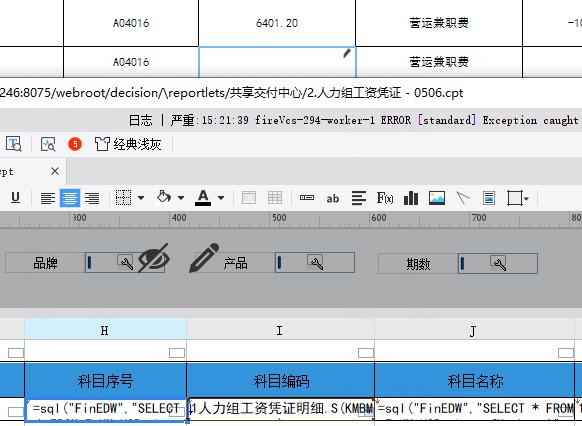This screenshot has width=582, height=426.
Task: Select 期数 label widget
Action: [418, 264]
